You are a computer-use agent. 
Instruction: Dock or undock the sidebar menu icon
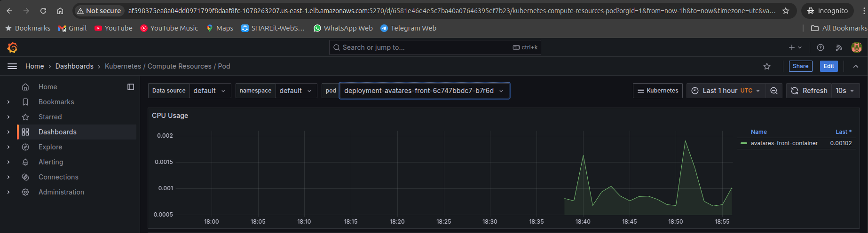[x=131, y=87]
